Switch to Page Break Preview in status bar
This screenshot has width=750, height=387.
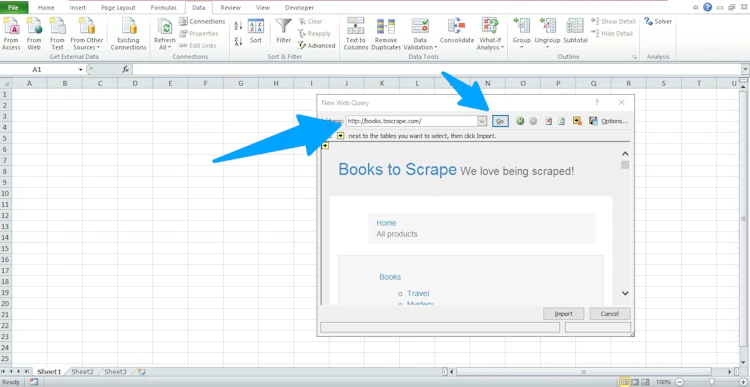[x=646, y=382]
